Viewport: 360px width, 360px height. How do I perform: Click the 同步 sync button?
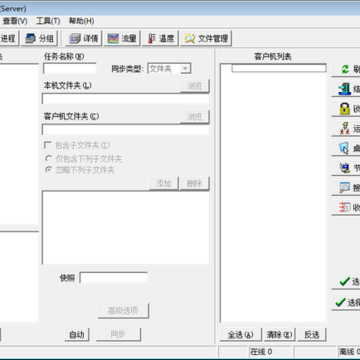119,334
